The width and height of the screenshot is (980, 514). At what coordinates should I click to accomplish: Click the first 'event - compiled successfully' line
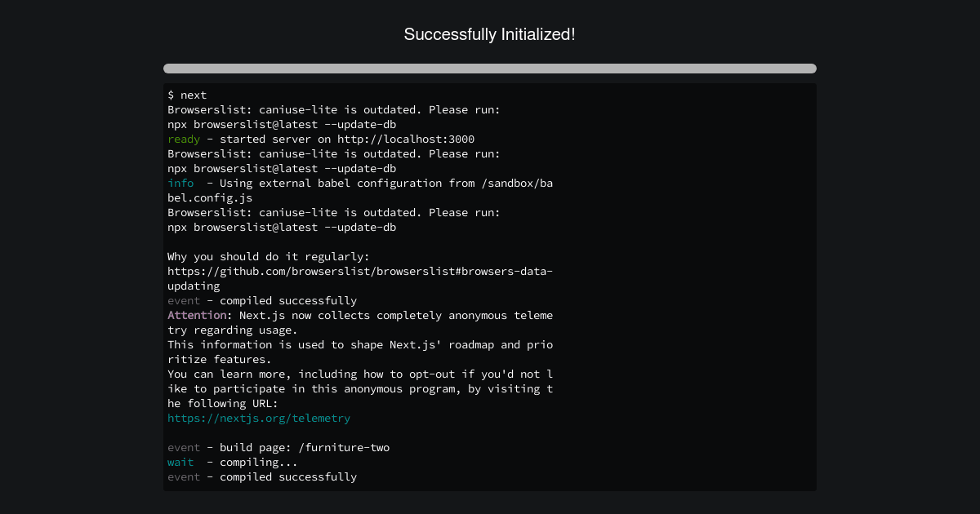261,300
